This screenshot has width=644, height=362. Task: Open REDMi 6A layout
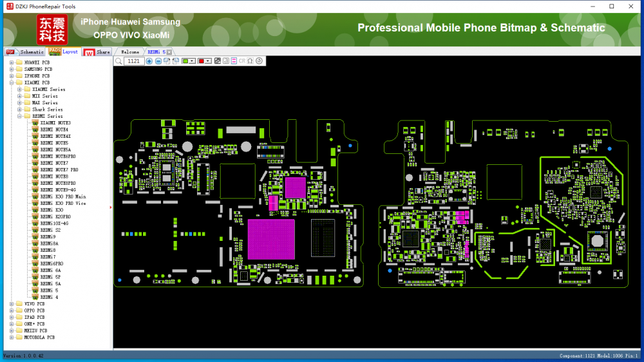pos(50,271)
